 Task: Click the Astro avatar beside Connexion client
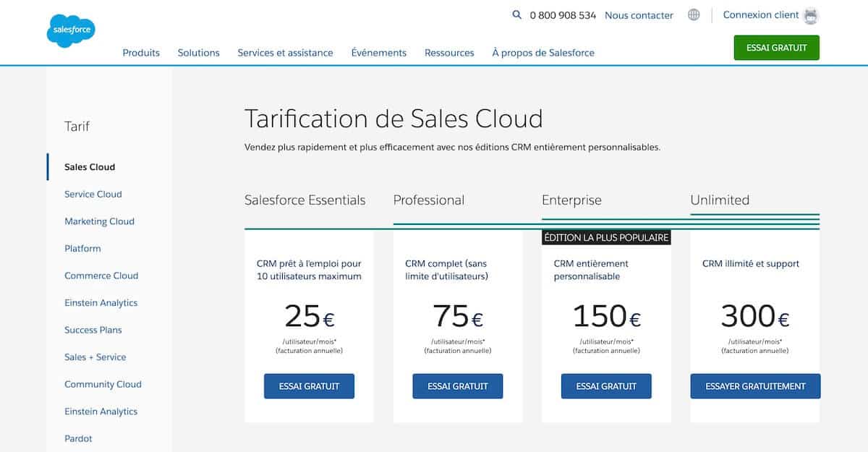tap(811, 15)
